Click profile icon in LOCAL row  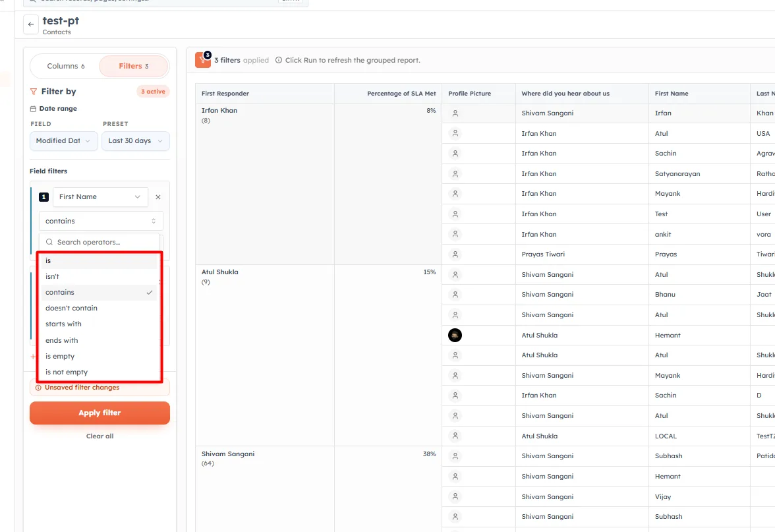coord(455,436)
